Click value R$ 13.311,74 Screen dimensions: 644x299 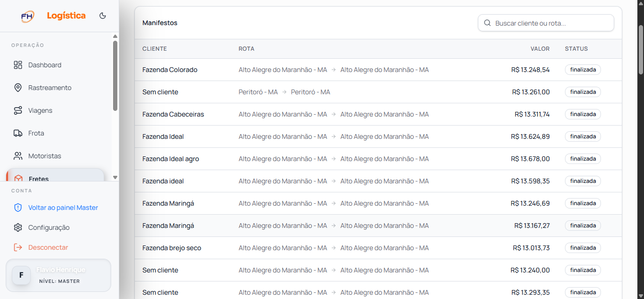[532, 114]
